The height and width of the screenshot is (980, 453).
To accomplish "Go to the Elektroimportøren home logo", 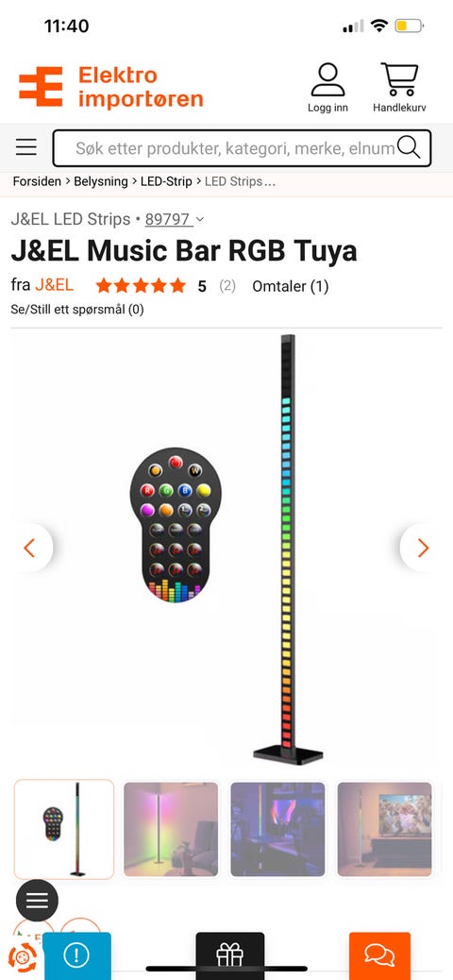I will 110,87.
